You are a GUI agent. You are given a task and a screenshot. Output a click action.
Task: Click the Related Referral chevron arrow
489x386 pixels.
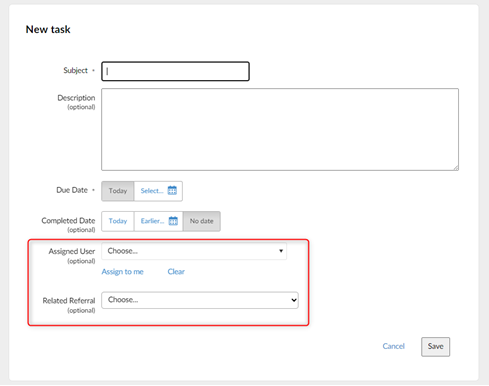click(x=294, y=300)
